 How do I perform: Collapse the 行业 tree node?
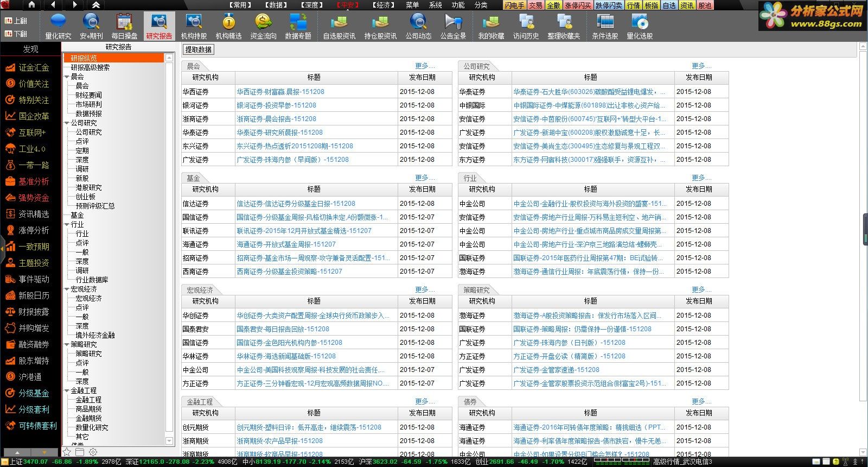pyautogui.click(x=67, y=224)
